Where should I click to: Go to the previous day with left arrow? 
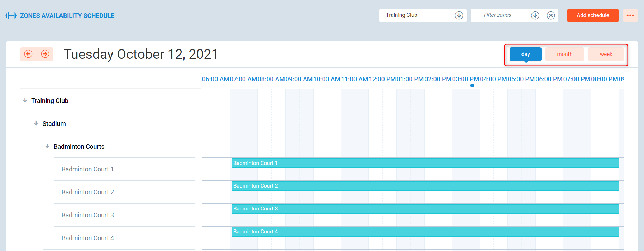(x=28, y=54)
